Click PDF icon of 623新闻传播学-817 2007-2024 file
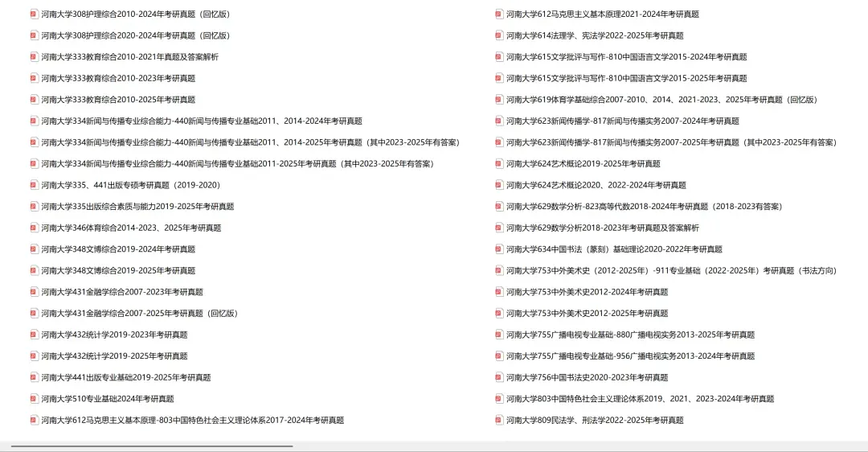Image resolution: width=868 pixels, height=452 pixels. 499,121
